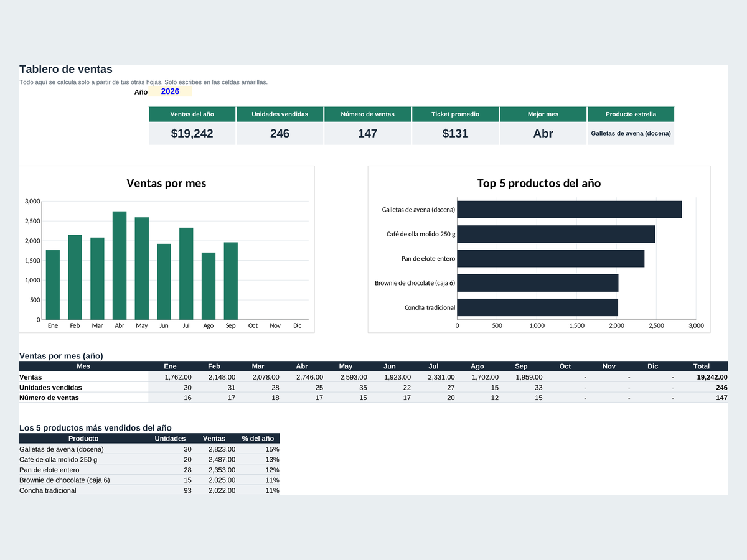Click the Galletas de avena bar in Top 5 chart

[570, 210]
